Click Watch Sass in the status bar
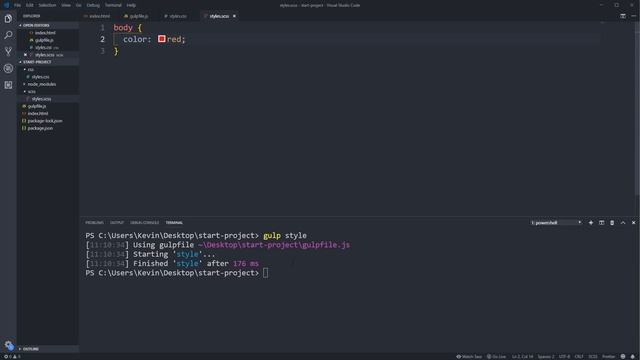The height and width of the screenshot is (360, 640). [x=469, y=357]
